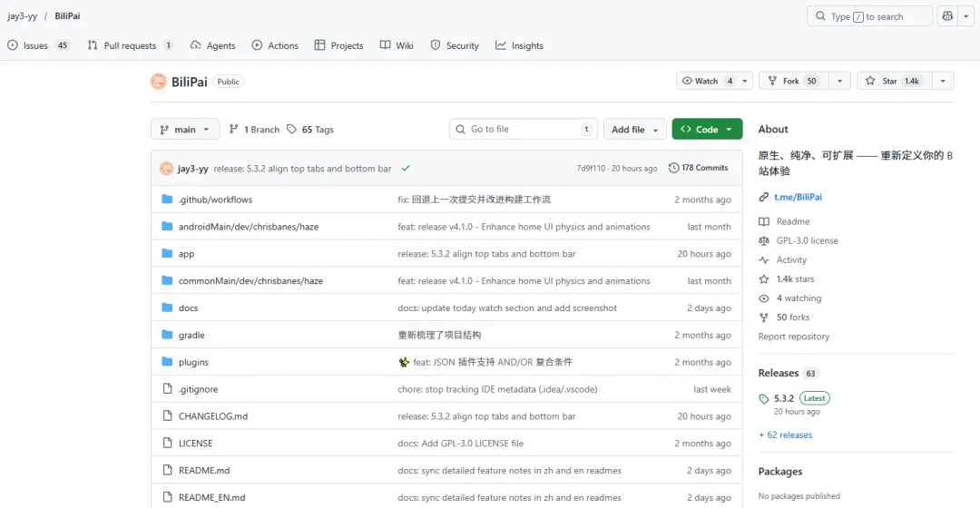The width and height of the screenshot is (980, 508).
Task: Click the Go to file search field
Action: (x=524, y=130)
